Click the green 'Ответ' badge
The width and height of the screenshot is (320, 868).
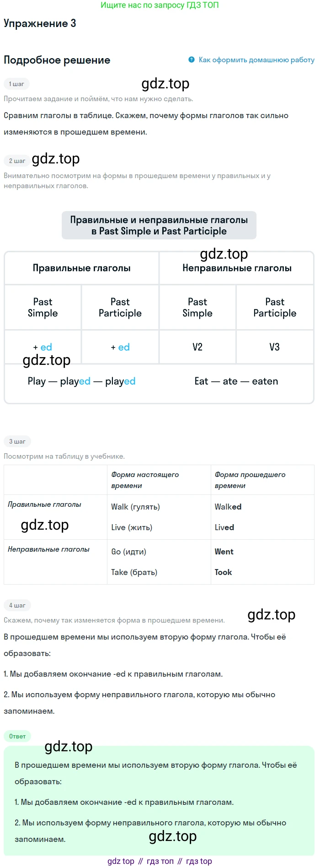click(17, 736)
